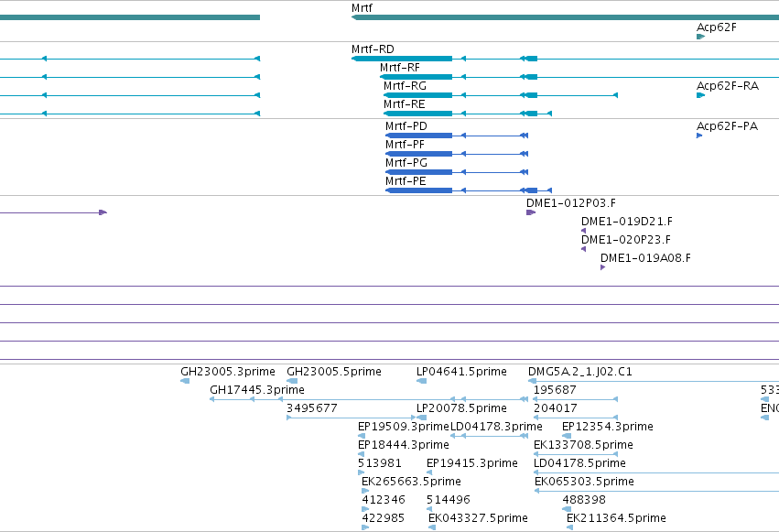Click the DME1-020P23.F purple arrow glyph
This screenshot has width=779, height=532.
pos(584,249)
